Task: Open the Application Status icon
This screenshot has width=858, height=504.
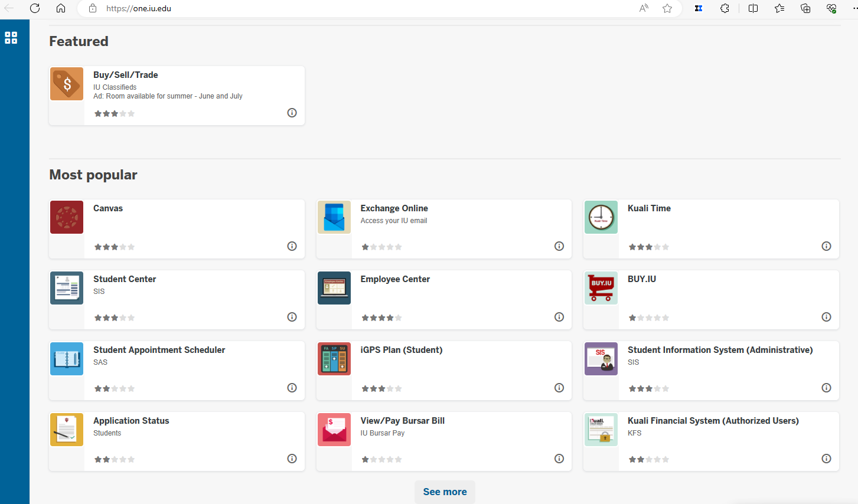Action: (x=67, y=430)
